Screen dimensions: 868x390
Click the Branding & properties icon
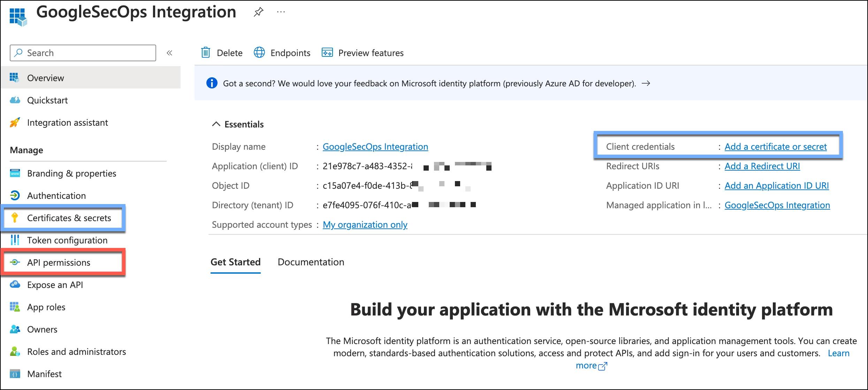pyautogui.click(x=15, y=173)
